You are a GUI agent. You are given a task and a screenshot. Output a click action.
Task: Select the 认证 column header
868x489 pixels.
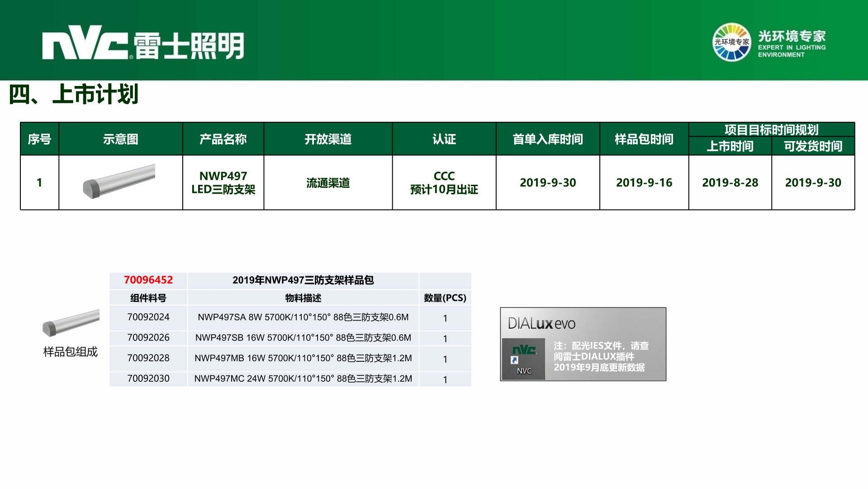tap(444, 139)
